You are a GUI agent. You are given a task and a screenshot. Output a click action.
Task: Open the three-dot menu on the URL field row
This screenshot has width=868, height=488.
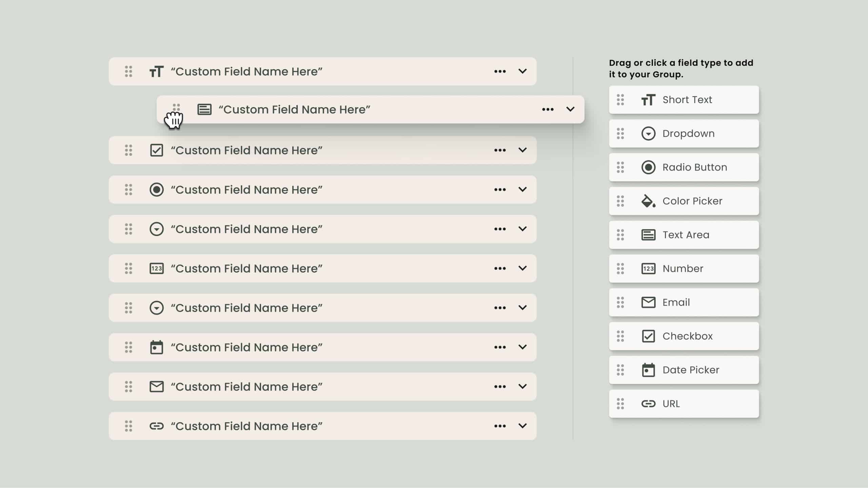pyautogui.click(x=500, y=426)
